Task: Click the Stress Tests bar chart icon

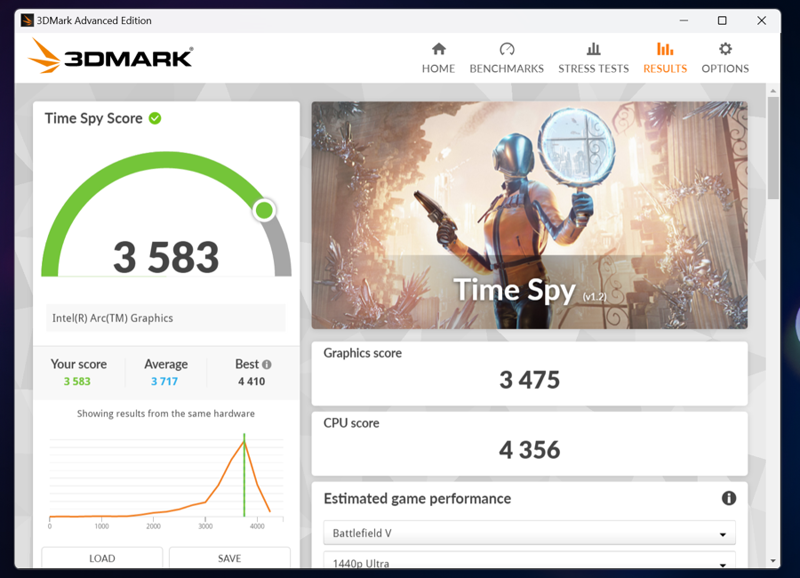Action: coord(593,49)
